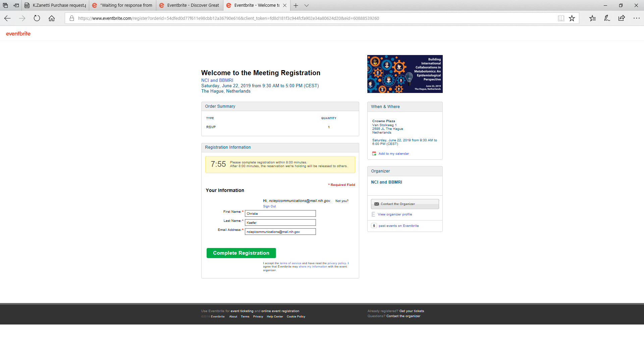Click the browser Forward arrow

(22, 18)
